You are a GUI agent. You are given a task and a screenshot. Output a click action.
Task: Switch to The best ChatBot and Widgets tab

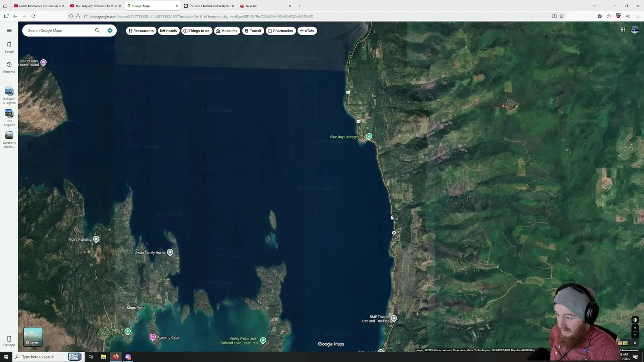pyautogui.click(x=208, y=6)
